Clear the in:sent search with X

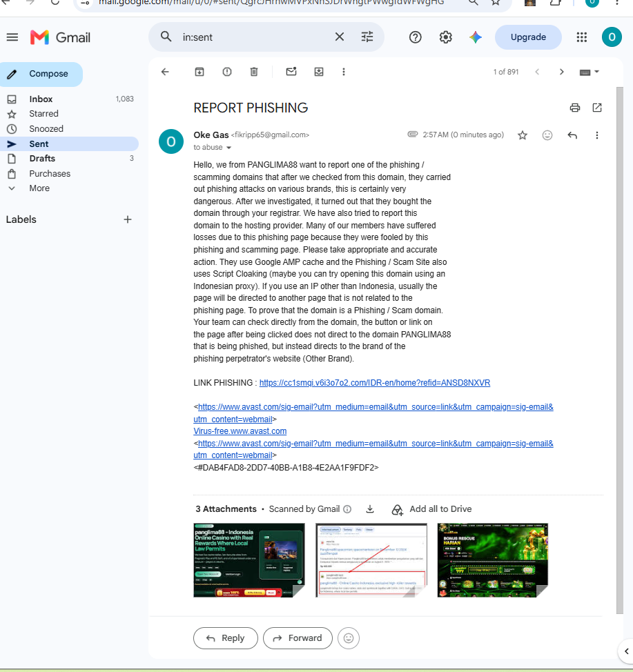(339, 37)
